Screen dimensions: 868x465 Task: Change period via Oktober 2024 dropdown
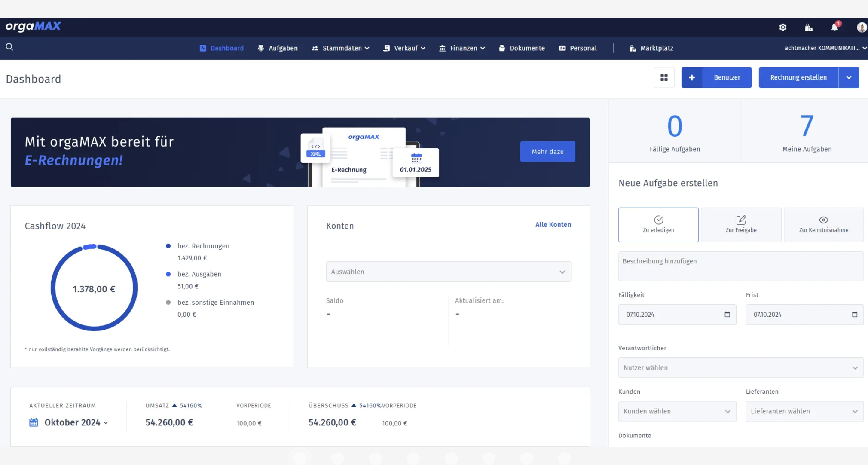click(x=76, y=422)
